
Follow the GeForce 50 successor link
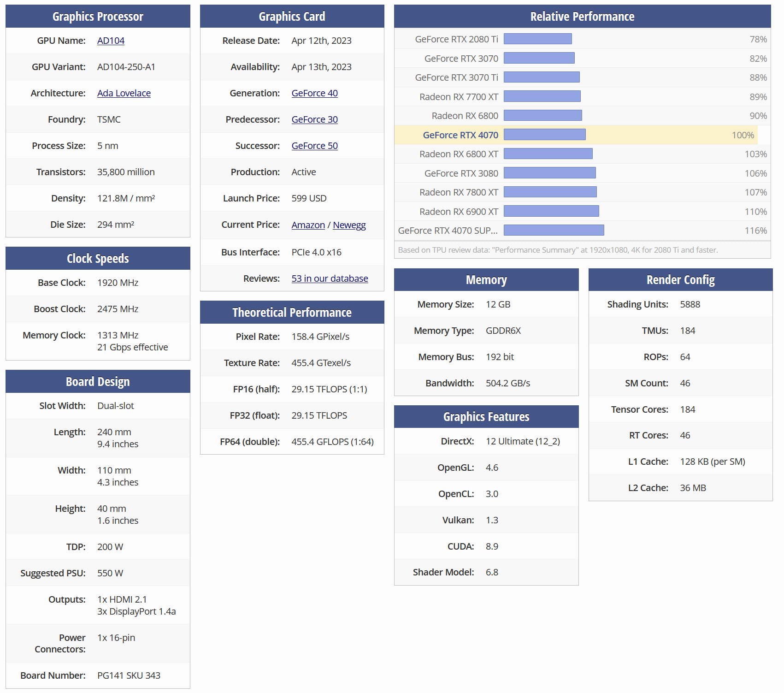click(315, 146)
